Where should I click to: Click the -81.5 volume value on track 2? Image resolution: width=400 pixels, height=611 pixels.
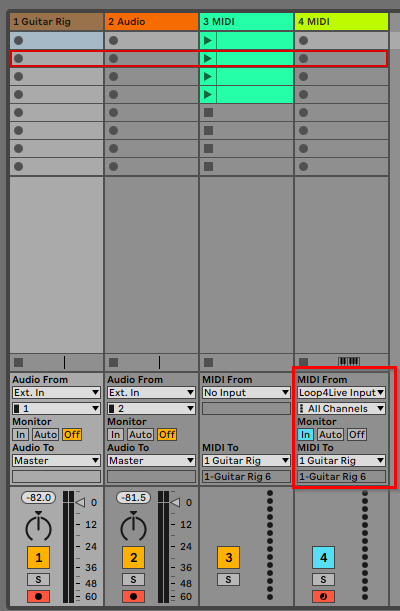tap(133, 498)
